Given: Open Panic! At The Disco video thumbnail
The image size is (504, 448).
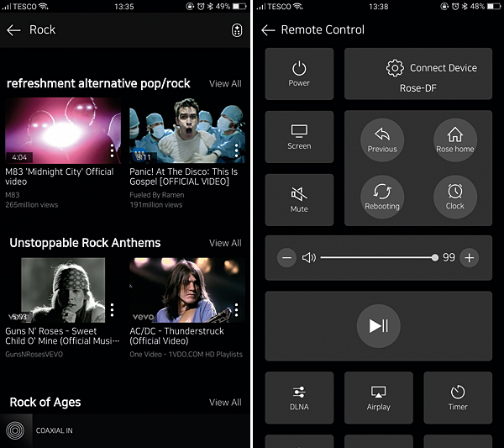Looking at the screenshot, I should click(x=187, y=130).
